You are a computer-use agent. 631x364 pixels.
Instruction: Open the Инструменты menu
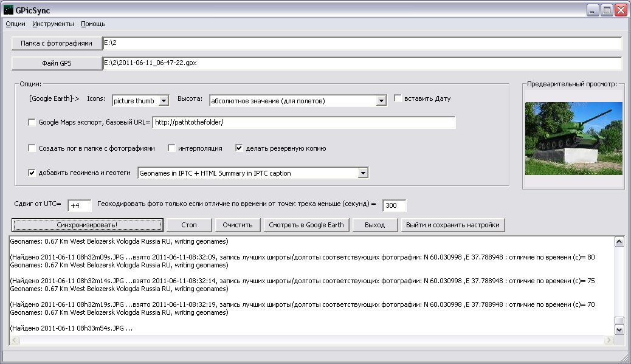point(53,24)
